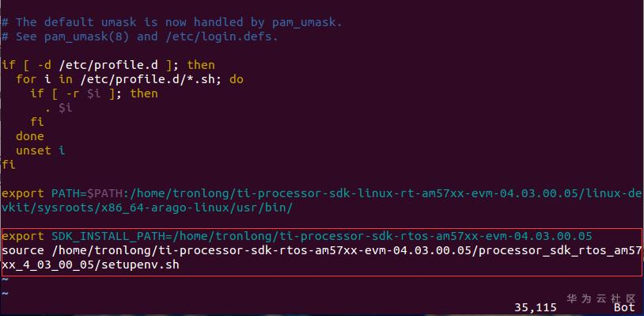This screenshot has width=644, height=316.
Task: Click 'vkit/sysroots/x86_64-arago-linux/usr/bin/' wrapped path
Action: [x=147, y=207]
